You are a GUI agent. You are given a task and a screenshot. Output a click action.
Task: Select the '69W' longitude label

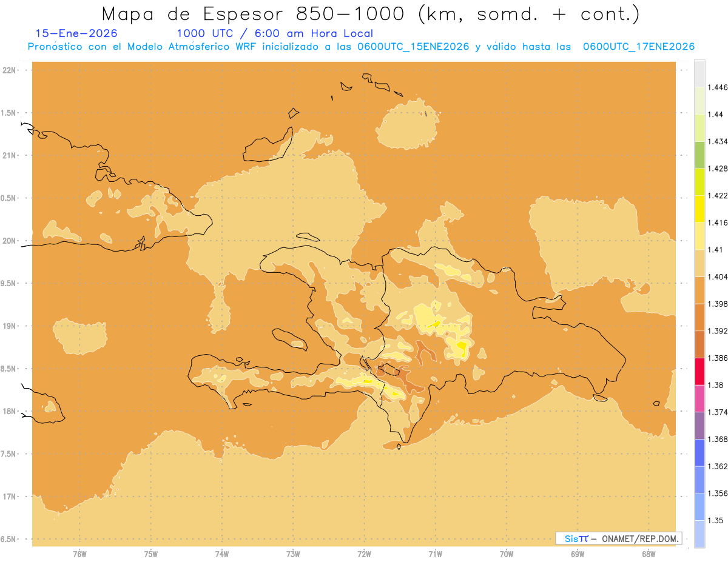578,554
